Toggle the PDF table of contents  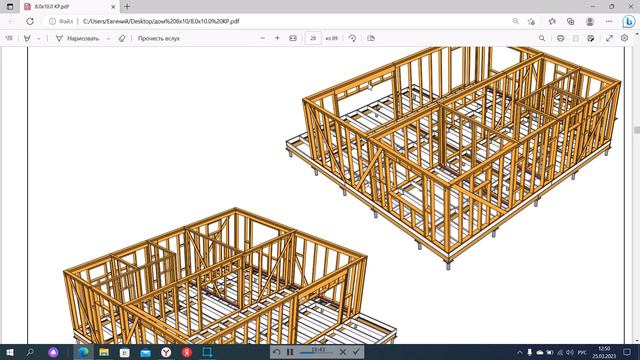click(9, 38)
